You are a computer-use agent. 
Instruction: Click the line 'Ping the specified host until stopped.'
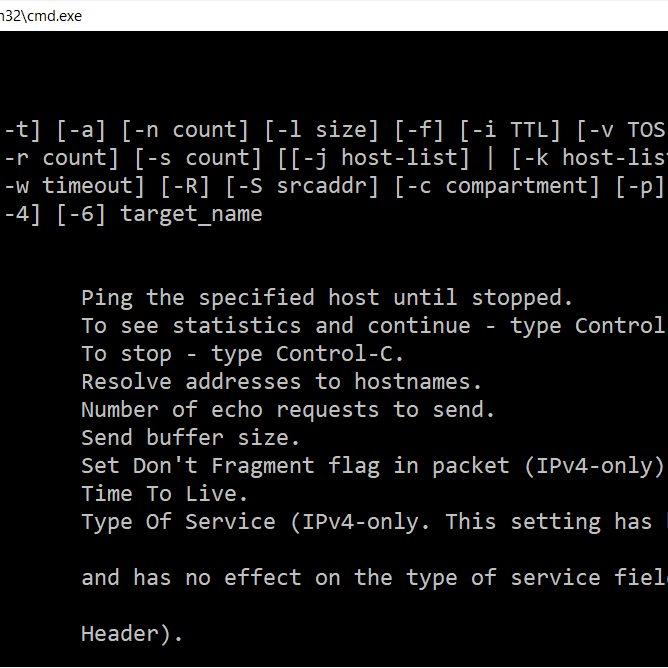click(327, 298)
